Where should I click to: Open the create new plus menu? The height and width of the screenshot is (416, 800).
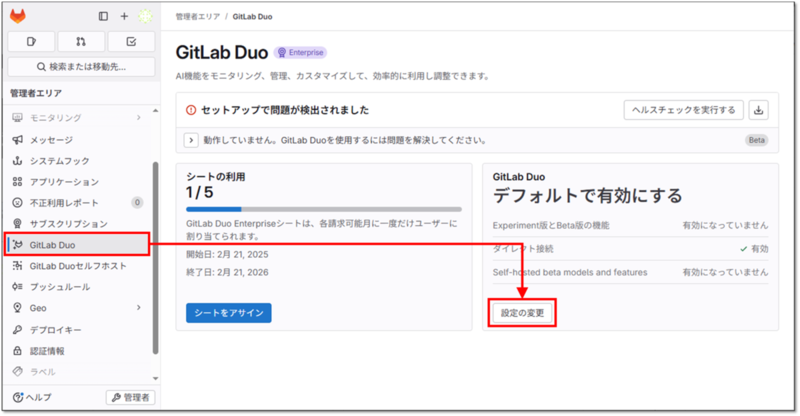[124, 16]
